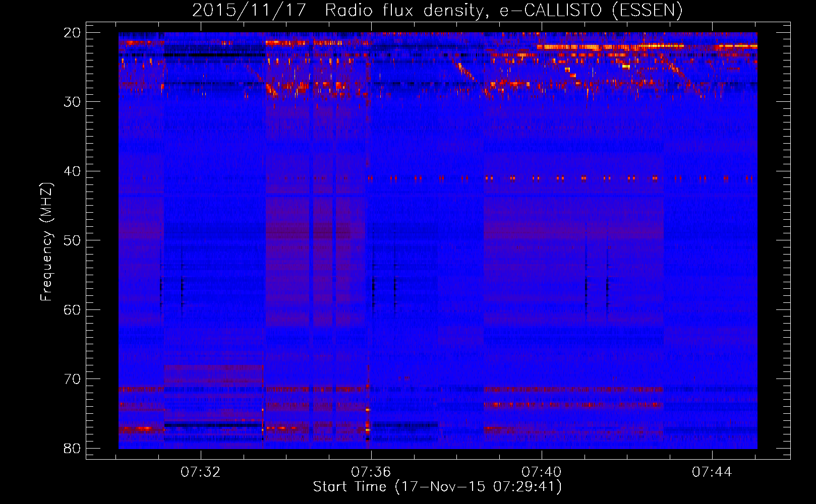Click the frequency label 70
The image size is (816, 504).
coord(73,379)
